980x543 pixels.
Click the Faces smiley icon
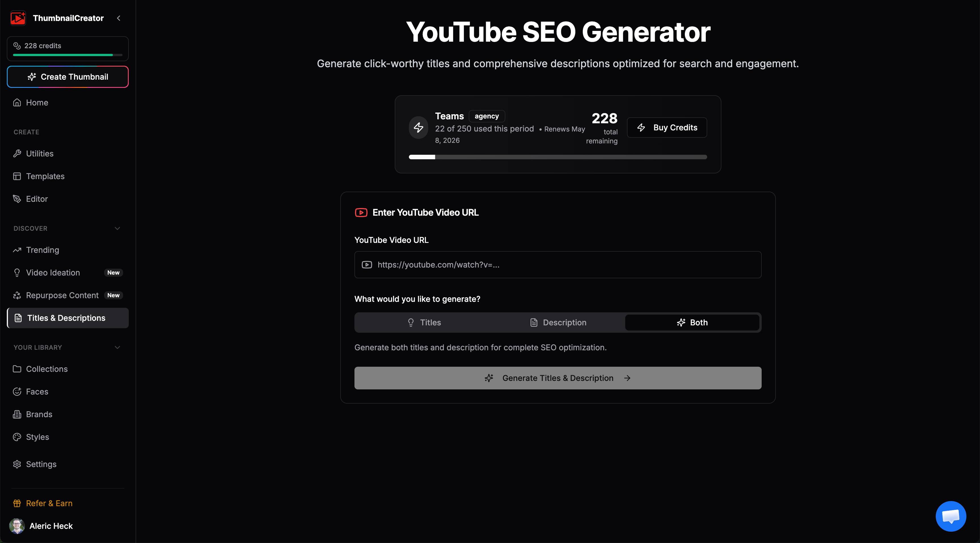point(17,392)
